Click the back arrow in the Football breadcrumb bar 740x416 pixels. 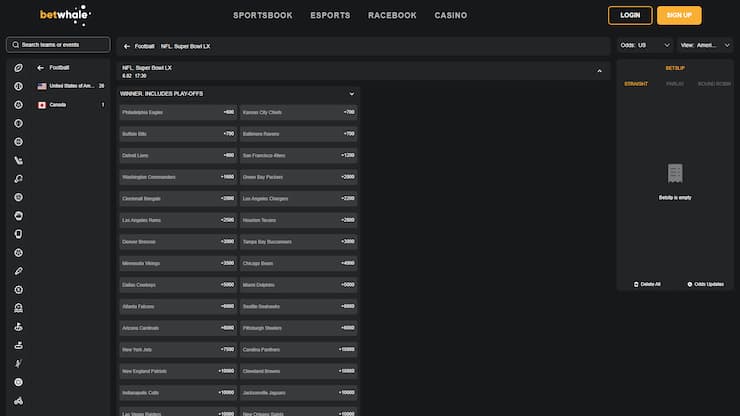point(126,46)
